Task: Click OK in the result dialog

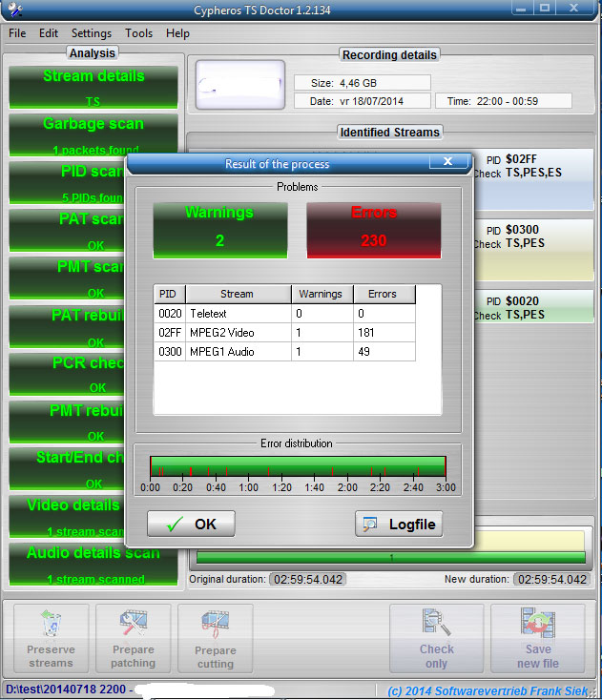Action: coord(191,524)
